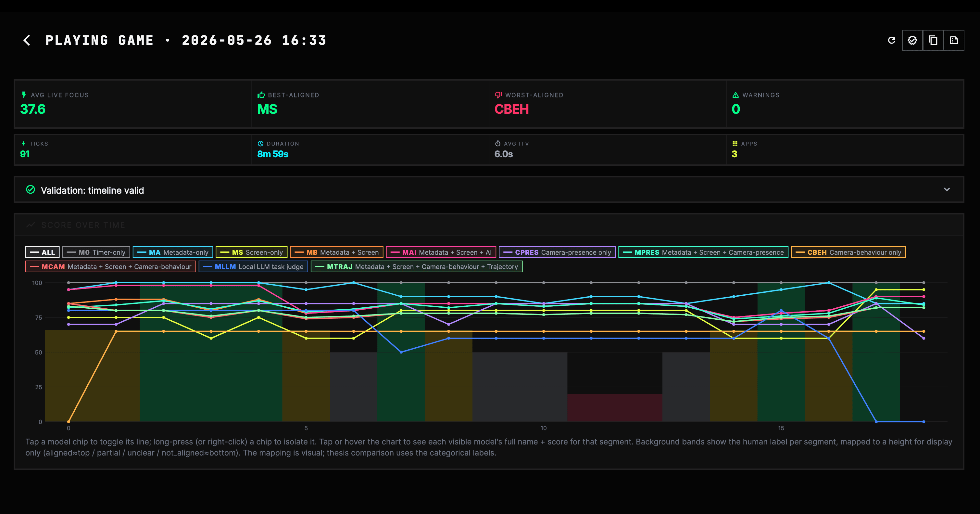Viewport: 980px width, 514px height.
Task: Click the Warnings count 0
Action: click(x=736, y=109)
